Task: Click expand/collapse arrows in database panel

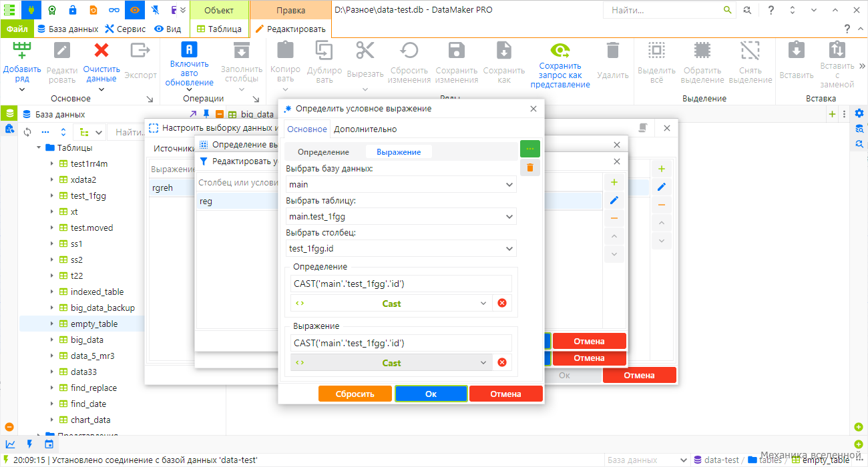Action: click(63, 132)
